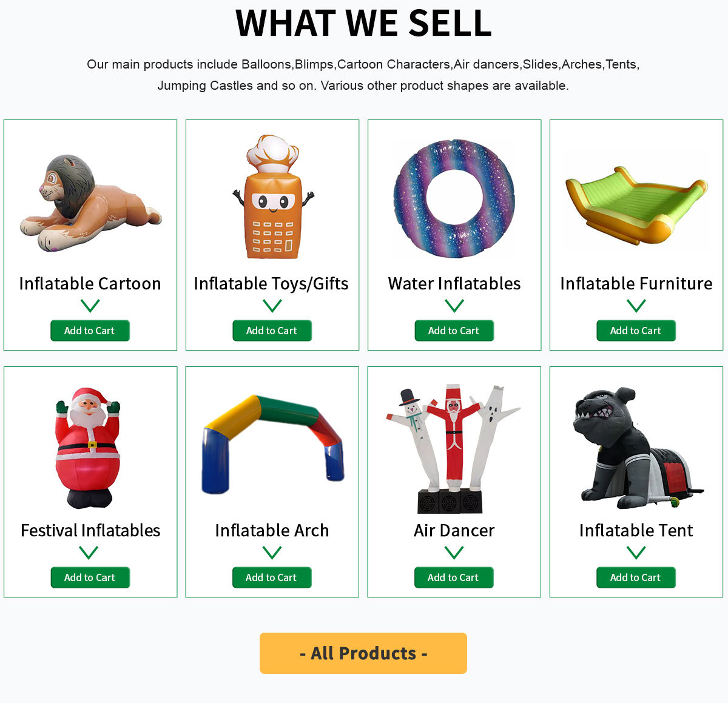Open the All Products button

click(x=363, y=653)
